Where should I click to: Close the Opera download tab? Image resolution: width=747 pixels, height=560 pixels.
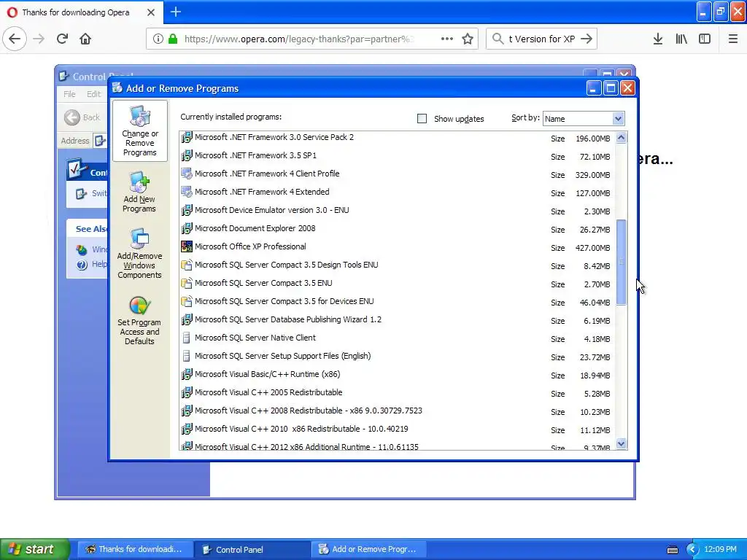[150, 12]
